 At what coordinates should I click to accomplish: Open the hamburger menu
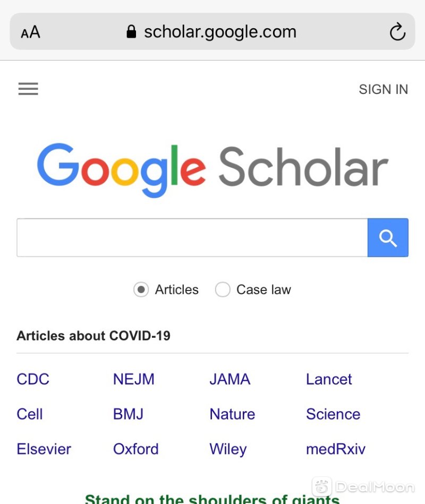pyautogui.click(x=28, y=89)
